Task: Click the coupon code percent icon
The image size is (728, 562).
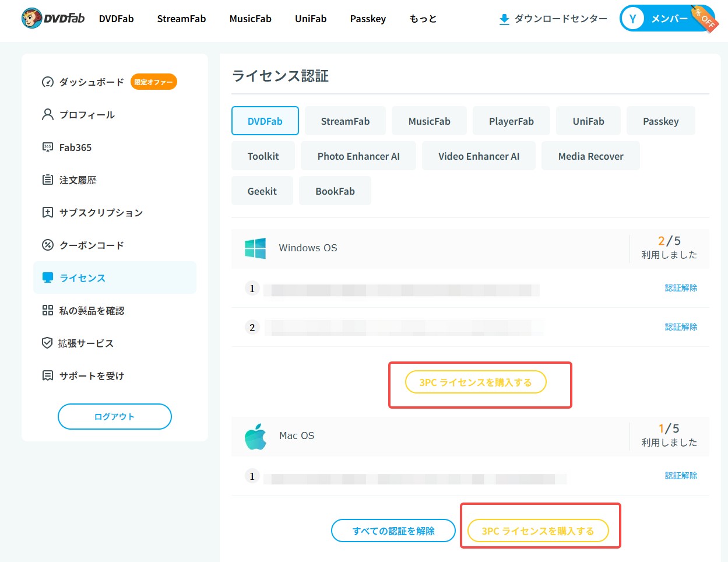Action: point(48,245)
